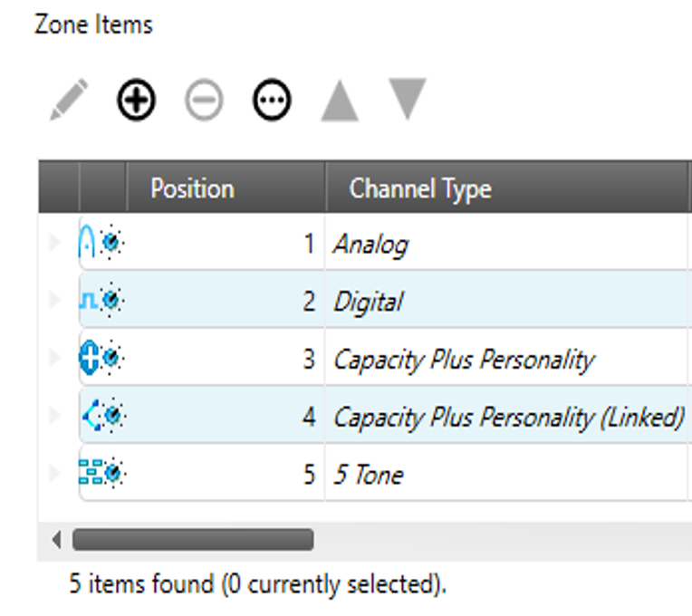Click the Analog channel row icon

pyautogui.click(x=101, y=244)
